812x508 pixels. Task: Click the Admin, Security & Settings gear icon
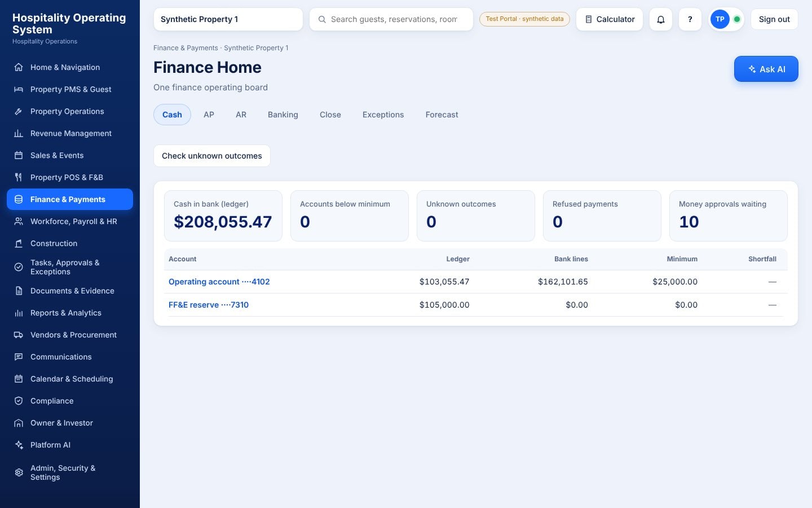click(x=19, y=472)
